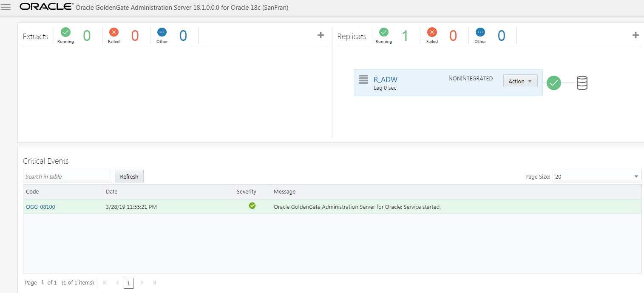Add a new Replicat with plus icon
644x293 pixels.
[x=635, y=35]
